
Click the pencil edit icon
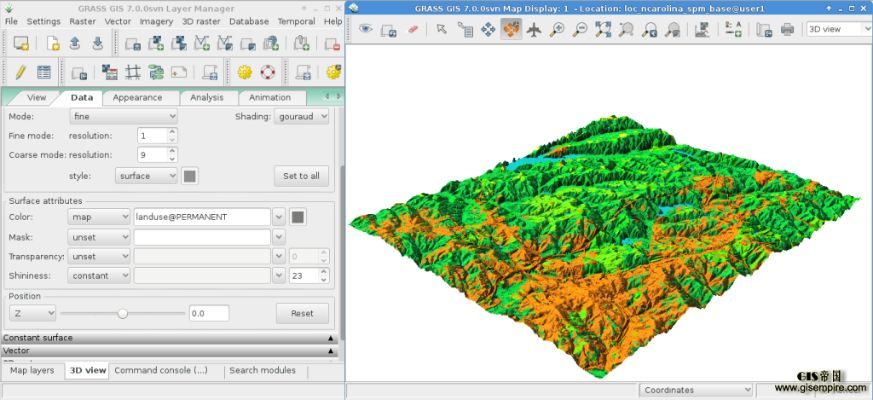(20, 72)
